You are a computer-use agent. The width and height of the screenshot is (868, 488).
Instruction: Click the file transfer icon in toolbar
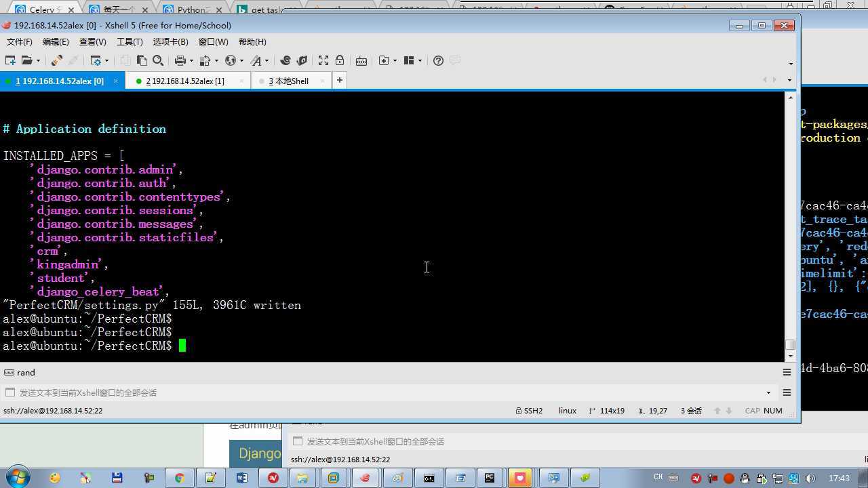(205, 60)
